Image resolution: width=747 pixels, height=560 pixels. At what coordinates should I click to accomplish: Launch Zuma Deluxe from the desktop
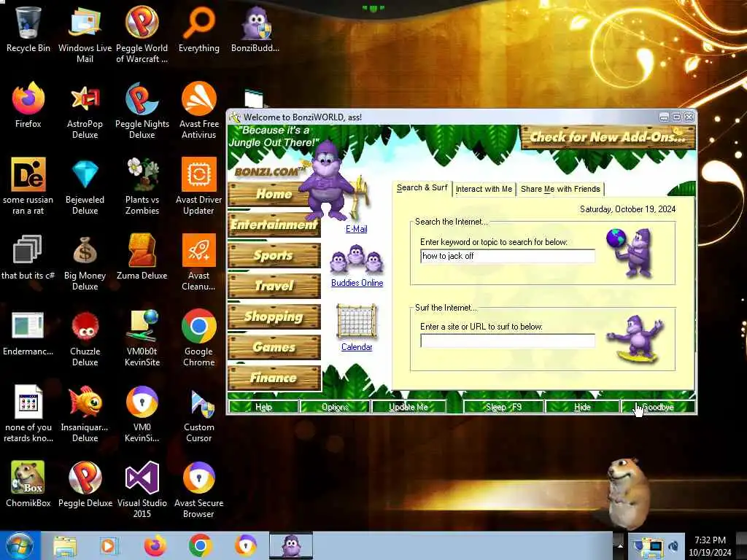142,257
